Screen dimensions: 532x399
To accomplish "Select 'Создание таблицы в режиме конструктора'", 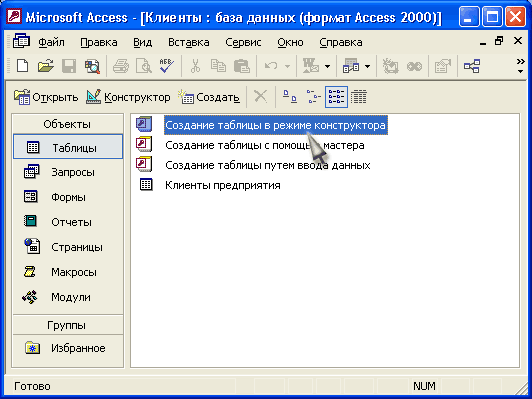I will [x=275, y=125].
